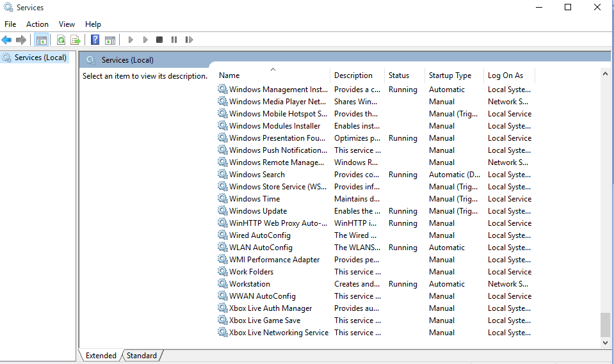The height and width of the screenshot is (364, 614).
Task: Select Services (Local) in the console tree
Action: [x=40, y=58]
